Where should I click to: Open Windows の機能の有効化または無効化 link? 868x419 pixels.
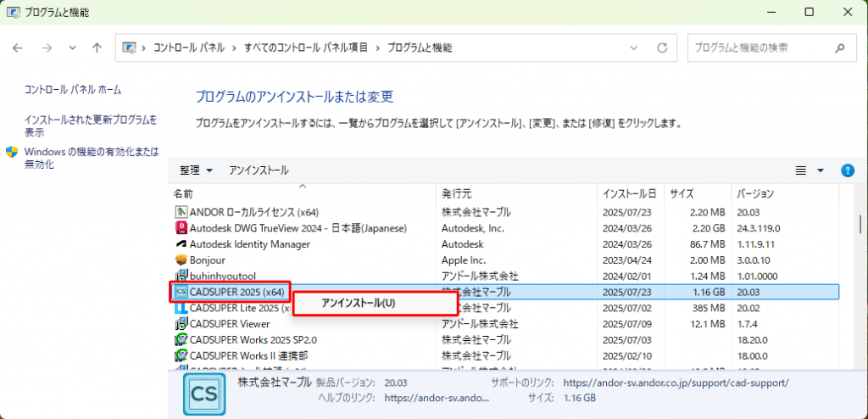[x=92, y=158]
